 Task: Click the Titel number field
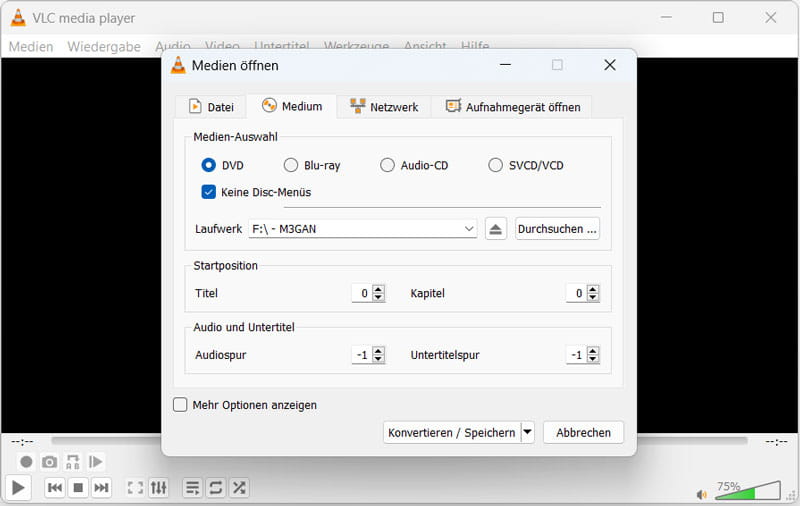362,293
